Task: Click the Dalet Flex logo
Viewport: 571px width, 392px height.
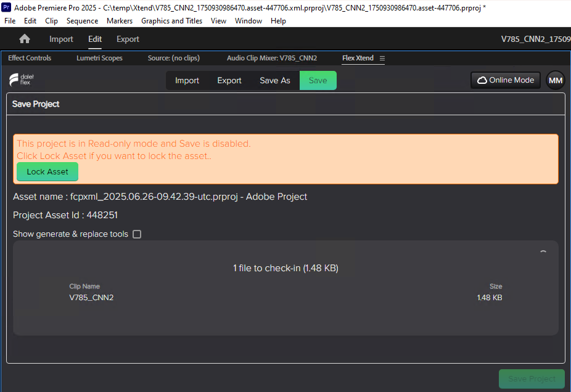Action: (22, 80)
